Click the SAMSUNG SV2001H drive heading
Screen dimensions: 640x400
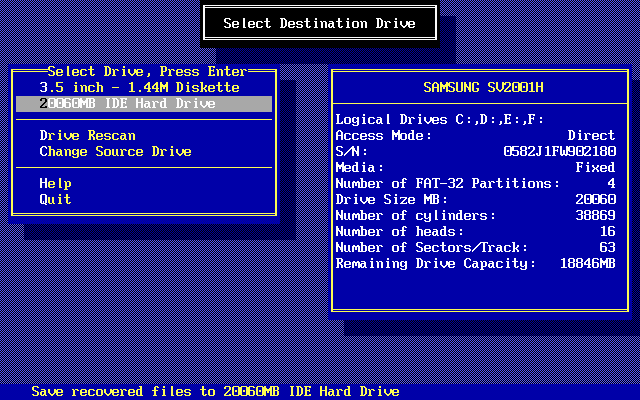coord(484,87)
